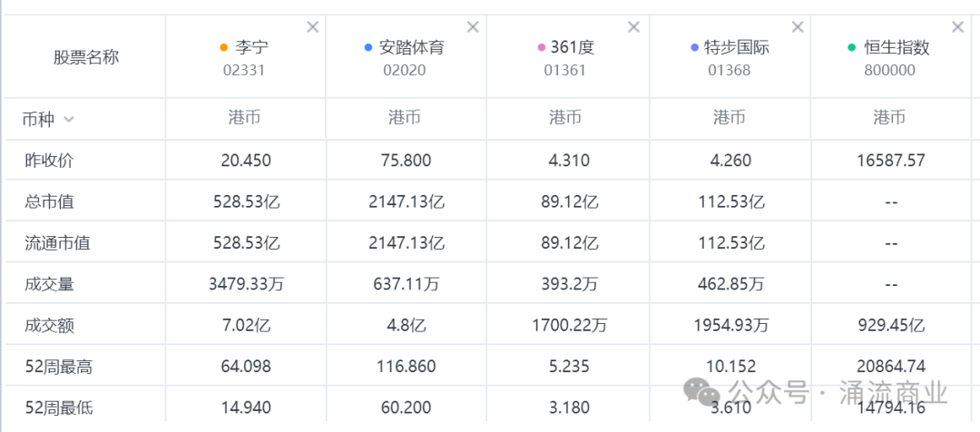Select the 股票名称 header cell

(85, 57)
